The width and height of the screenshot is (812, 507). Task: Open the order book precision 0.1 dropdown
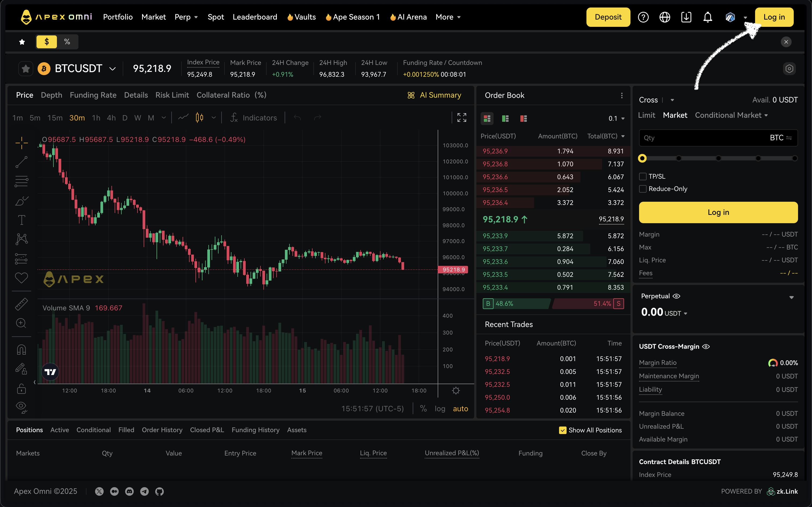(616, 118)
